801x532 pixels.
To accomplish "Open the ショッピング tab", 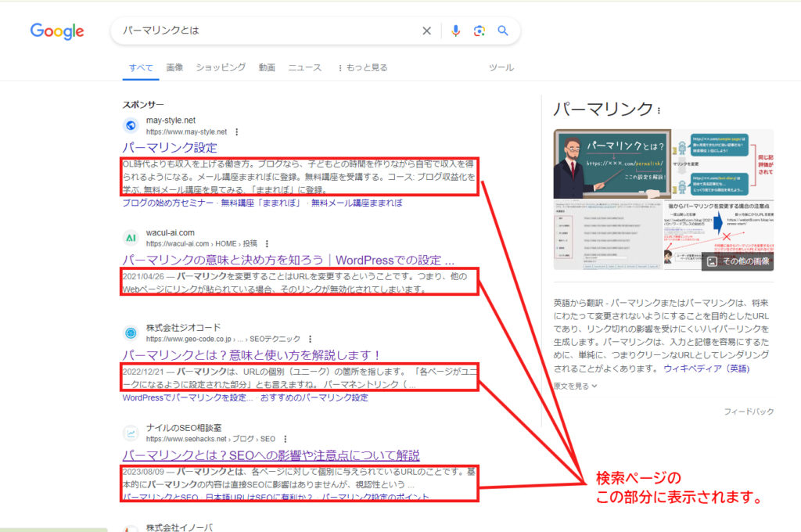I will pyautogui.click(x=221, y=68).
